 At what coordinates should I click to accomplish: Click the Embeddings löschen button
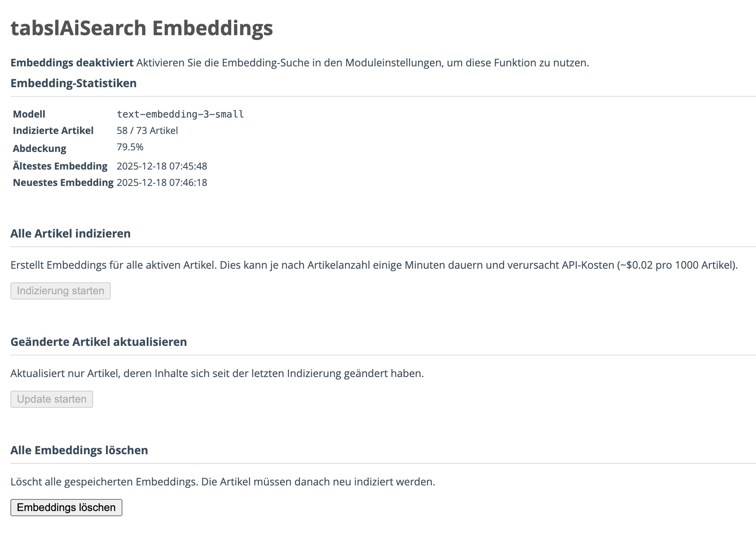coord(66,507)
